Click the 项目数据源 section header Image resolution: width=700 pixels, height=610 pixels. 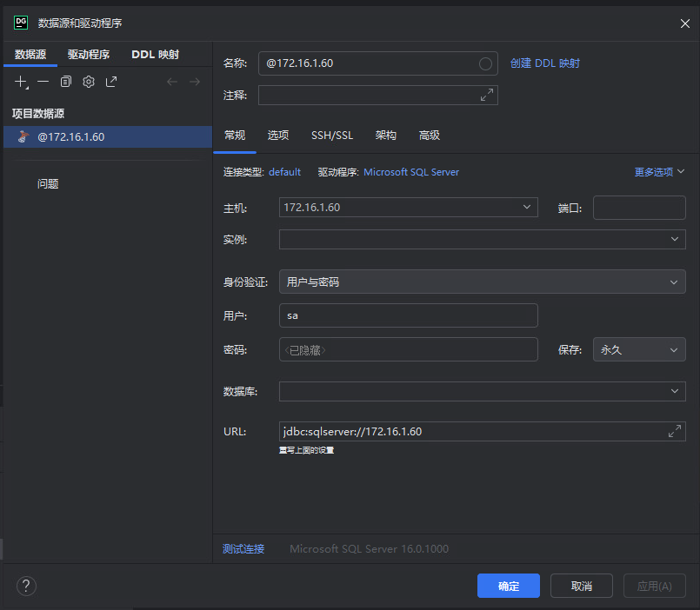click(x=38, y=113)
